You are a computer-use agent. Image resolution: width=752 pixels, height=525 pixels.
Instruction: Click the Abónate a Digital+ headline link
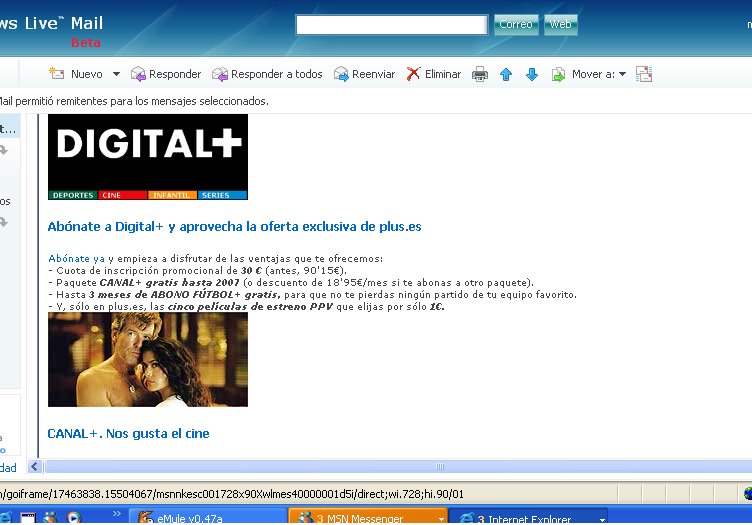click(234, 226)
